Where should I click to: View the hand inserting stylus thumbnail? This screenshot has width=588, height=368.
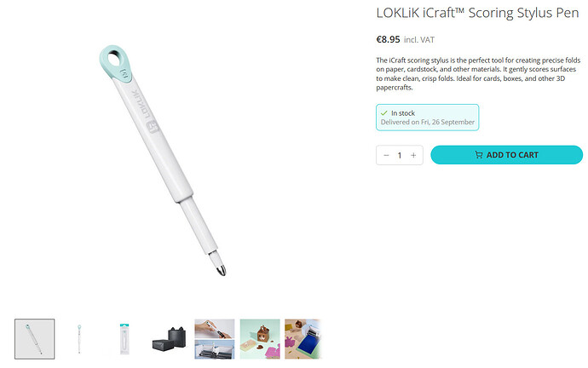click(x=215, y=339)
